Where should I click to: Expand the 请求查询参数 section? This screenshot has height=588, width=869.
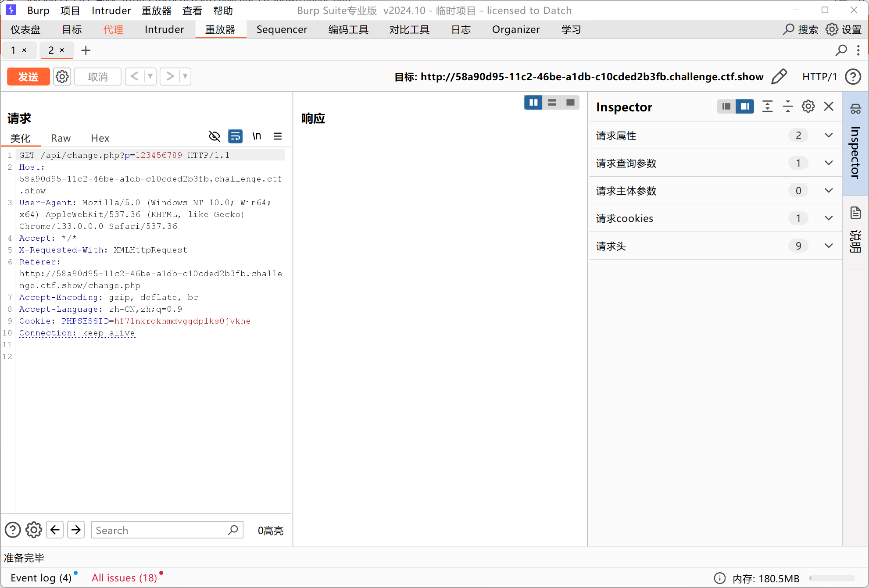[x=828, y=163]
